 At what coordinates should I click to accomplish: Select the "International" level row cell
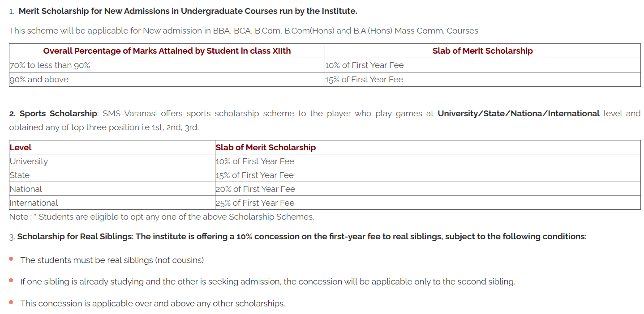[x=34, y=203]
